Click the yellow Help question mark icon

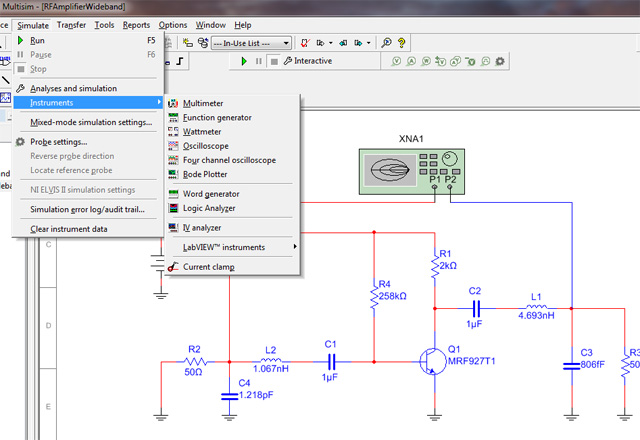coord(402,43)
